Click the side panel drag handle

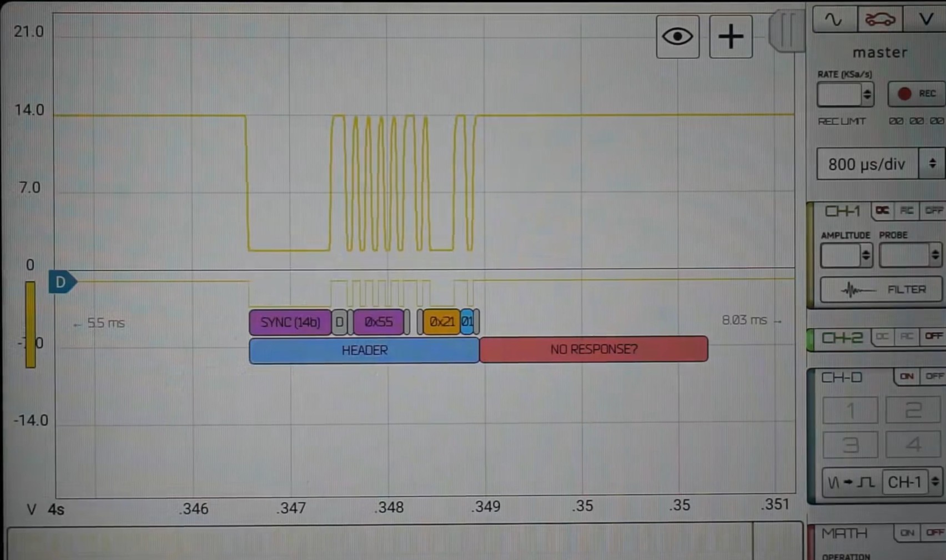click(x=787, y=31)
